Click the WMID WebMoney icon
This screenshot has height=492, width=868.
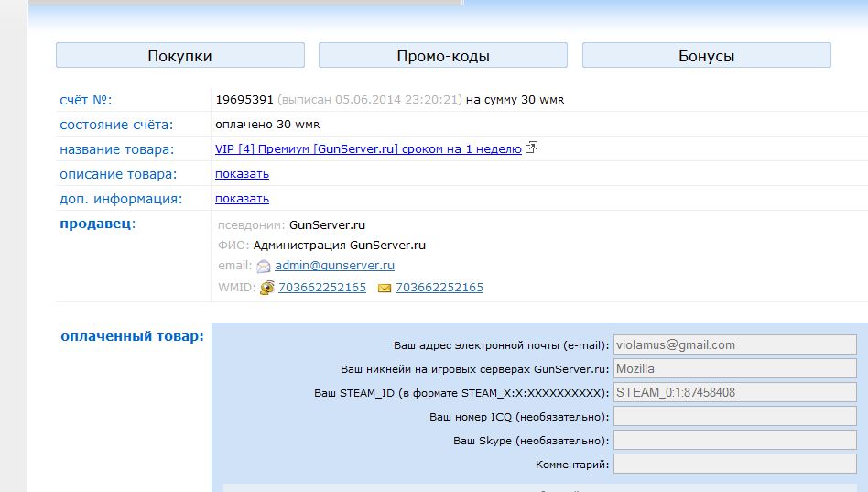pyautogui.click(x=267, y=288)
